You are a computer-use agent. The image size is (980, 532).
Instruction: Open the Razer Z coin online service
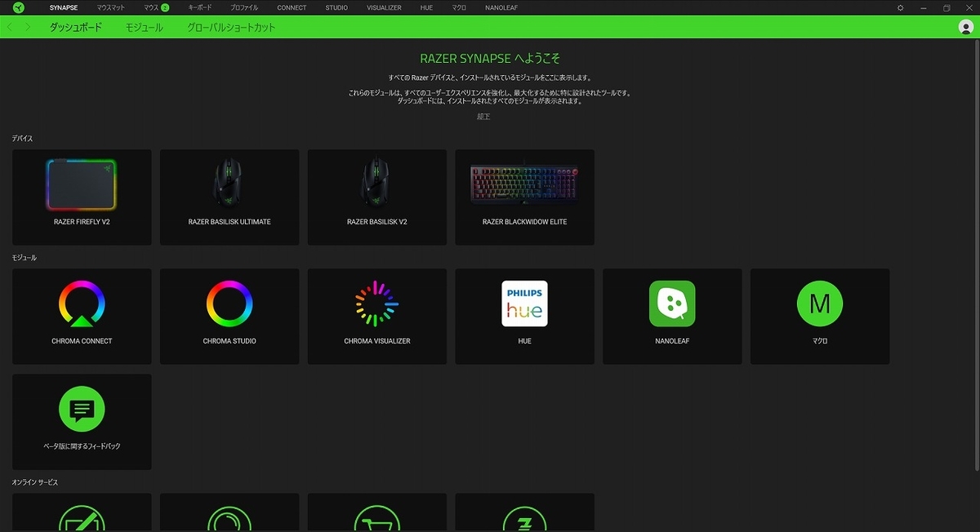pyautogui.click(x=524, y=513)
